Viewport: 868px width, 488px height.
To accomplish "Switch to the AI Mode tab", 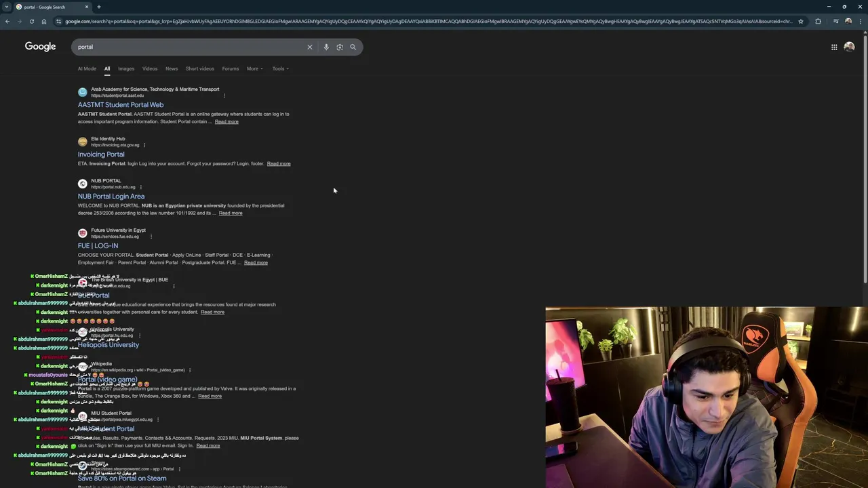I will [x=87, y=68].
